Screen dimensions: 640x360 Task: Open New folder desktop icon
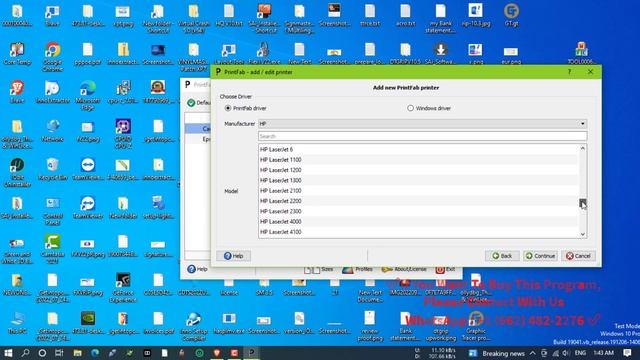[123, 207]
